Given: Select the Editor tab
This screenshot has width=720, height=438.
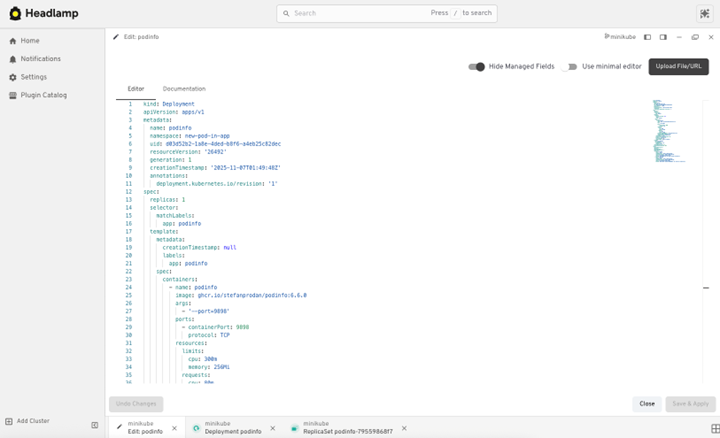Looking at the screenshot, I should [x=135, y=89].
